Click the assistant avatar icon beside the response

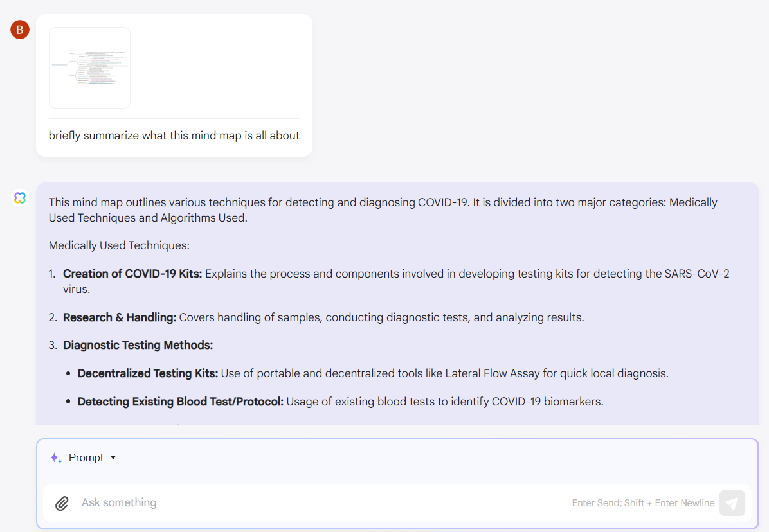tap(20, 198)
